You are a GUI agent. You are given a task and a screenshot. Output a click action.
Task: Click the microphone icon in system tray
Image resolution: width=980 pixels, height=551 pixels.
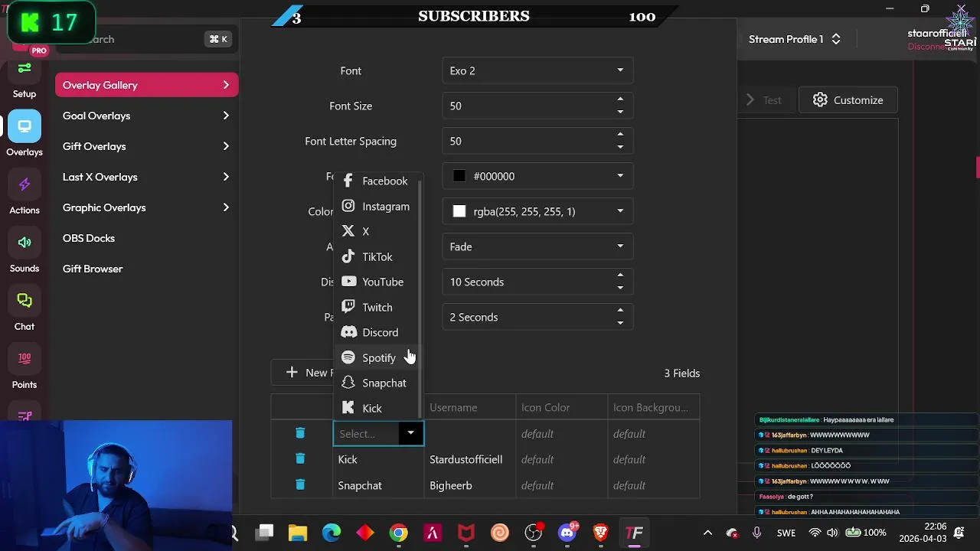[x=757, y=533]
